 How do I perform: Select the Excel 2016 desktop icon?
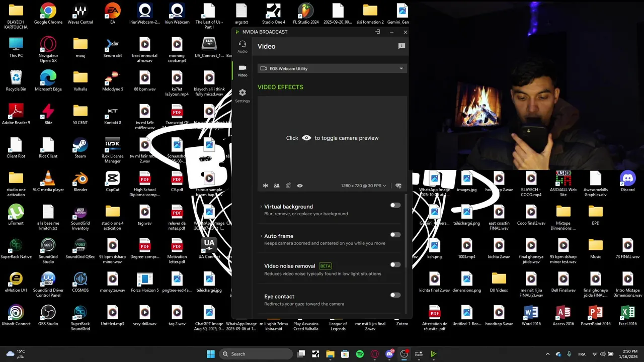[628, 316]
